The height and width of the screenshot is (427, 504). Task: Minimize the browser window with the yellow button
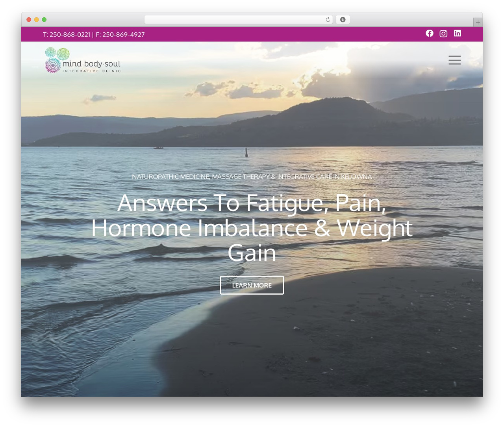(37, 20)
